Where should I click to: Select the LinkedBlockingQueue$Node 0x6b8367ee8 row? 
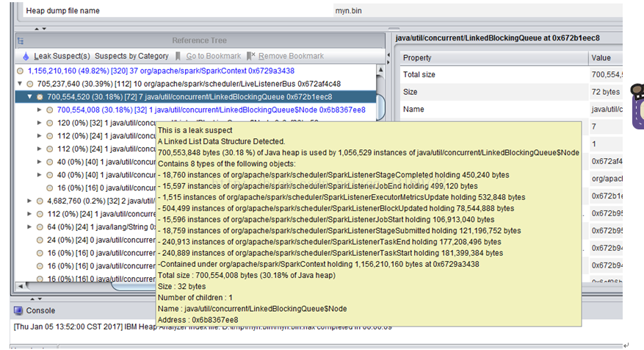click(x=211, y=110)
